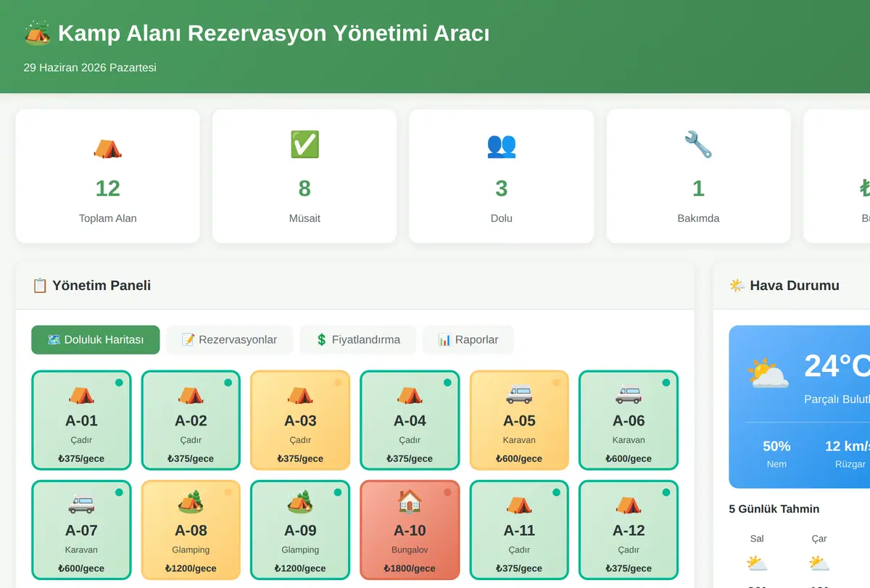Click the people icon above Dolu
870x588 pixels.
tap(502, 146)
